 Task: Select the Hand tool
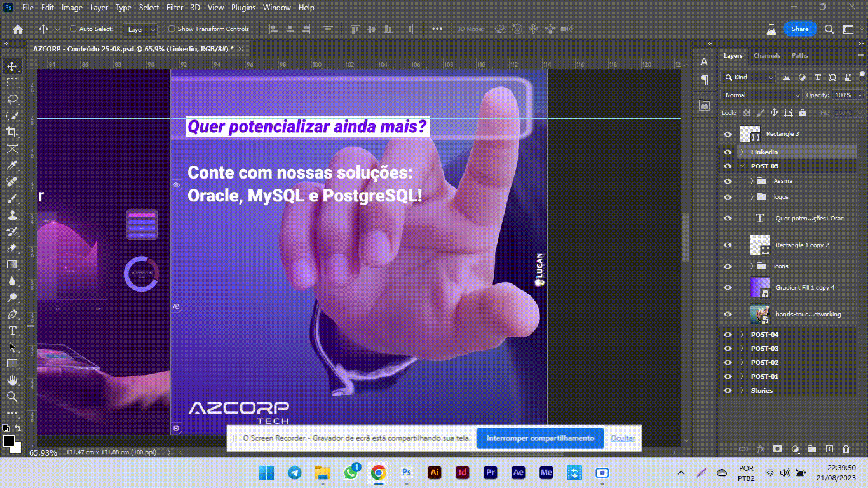(x=11, y=380)
